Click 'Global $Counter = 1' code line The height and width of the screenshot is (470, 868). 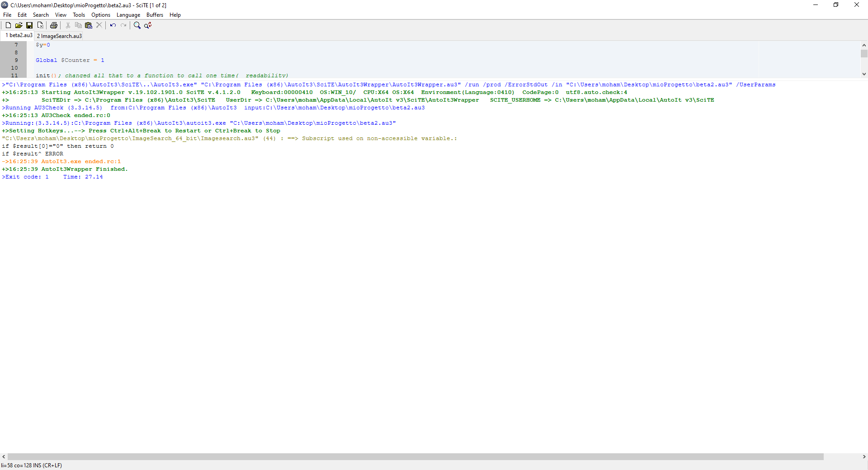tap(70, 60)
